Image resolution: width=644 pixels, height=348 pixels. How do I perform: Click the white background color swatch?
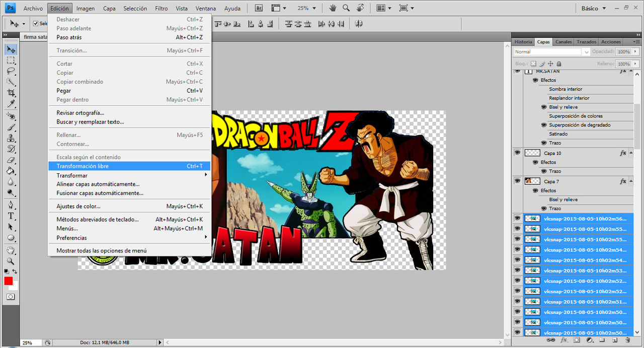tap(15, 287)
